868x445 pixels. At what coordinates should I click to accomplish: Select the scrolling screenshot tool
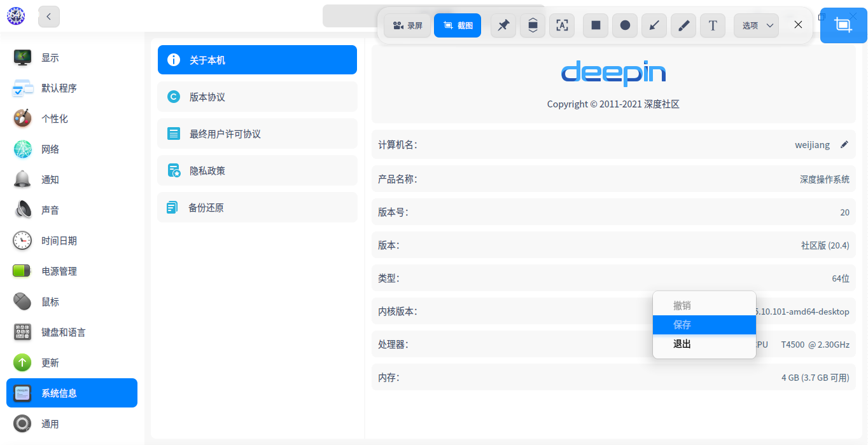coord(532,25)
